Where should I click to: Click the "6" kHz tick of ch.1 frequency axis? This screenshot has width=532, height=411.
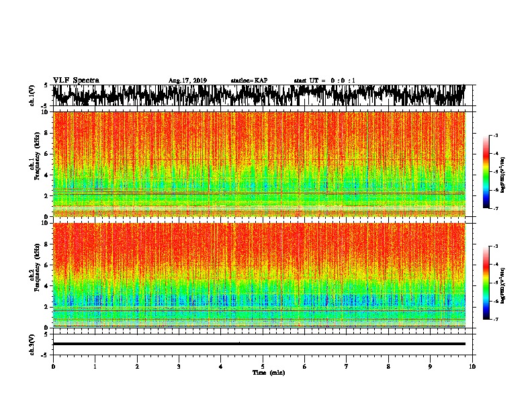46,154
